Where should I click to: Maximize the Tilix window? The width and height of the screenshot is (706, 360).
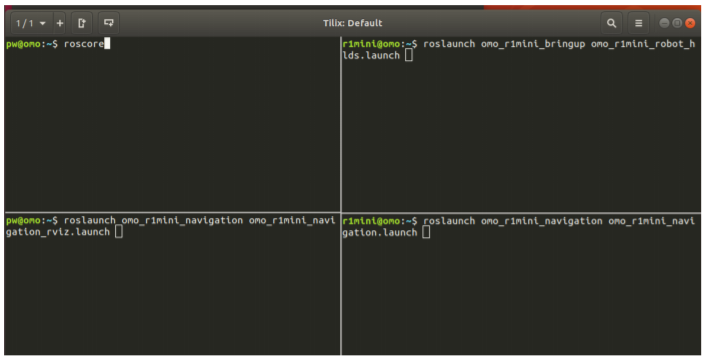pos(677,23)
